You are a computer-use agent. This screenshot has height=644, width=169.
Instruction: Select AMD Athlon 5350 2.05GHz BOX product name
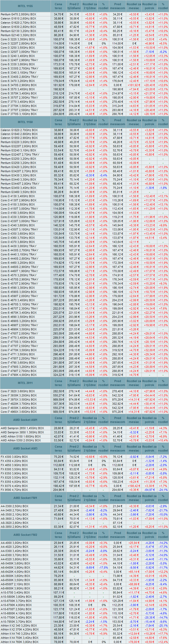point(21,441)
